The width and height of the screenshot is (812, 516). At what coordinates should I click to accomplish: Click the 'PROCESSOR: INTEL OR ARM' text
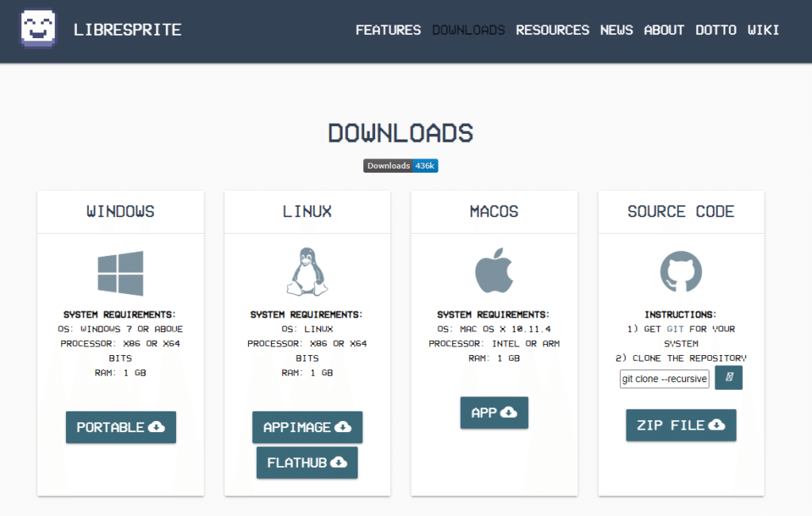(x=494, y=344)
